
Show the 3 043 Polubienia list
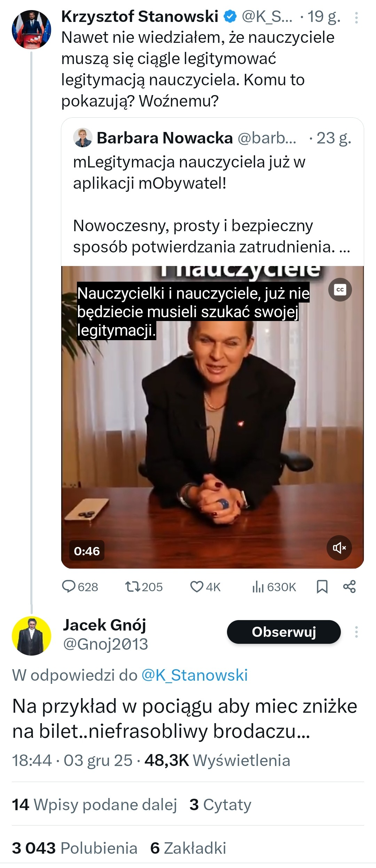75,848
